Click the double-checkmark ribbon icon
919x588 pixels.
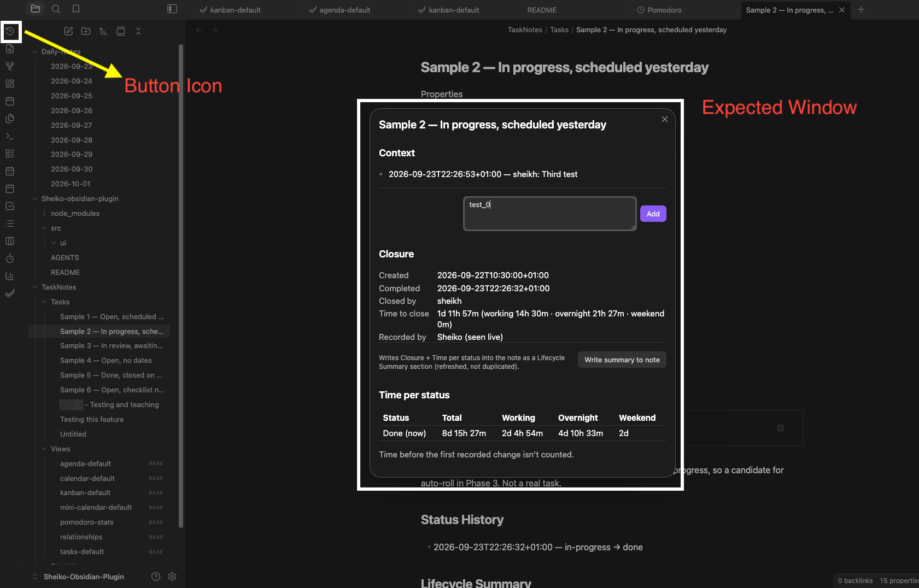(x=10, y=293)
